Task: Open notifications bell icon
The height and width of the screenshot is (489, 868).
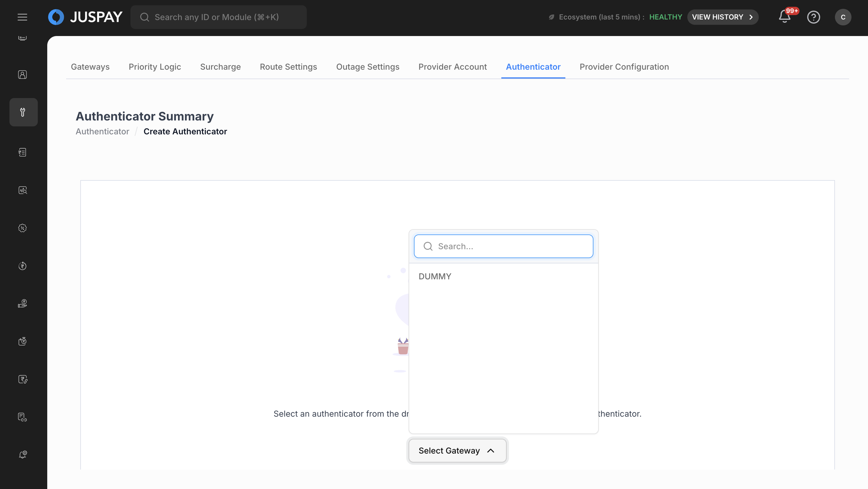Action: (784, 17)
